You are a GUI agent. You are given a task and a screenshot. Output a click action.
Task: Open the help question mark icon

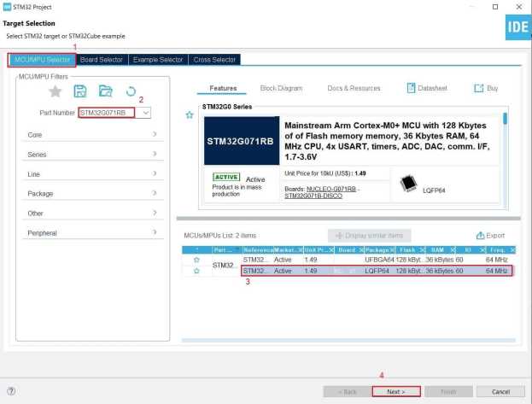click(11, 391)
